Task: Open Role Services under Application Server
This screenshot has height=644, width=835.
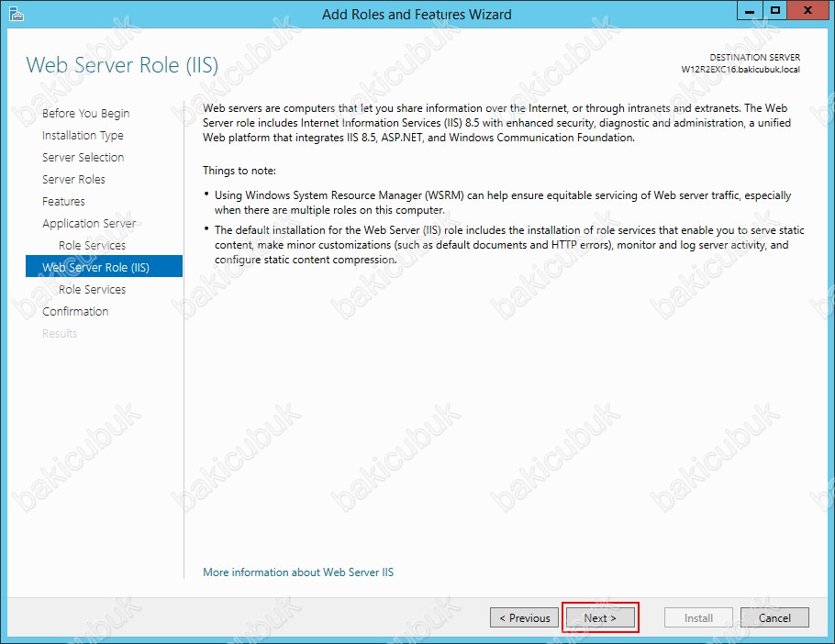Action: [x=92, y=245]
